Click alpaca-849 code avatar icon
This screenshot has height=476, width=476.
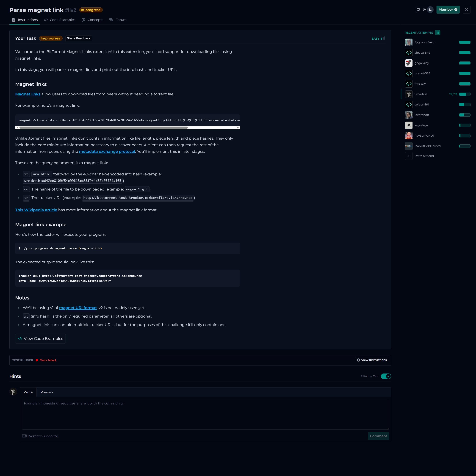coord(409,53)
